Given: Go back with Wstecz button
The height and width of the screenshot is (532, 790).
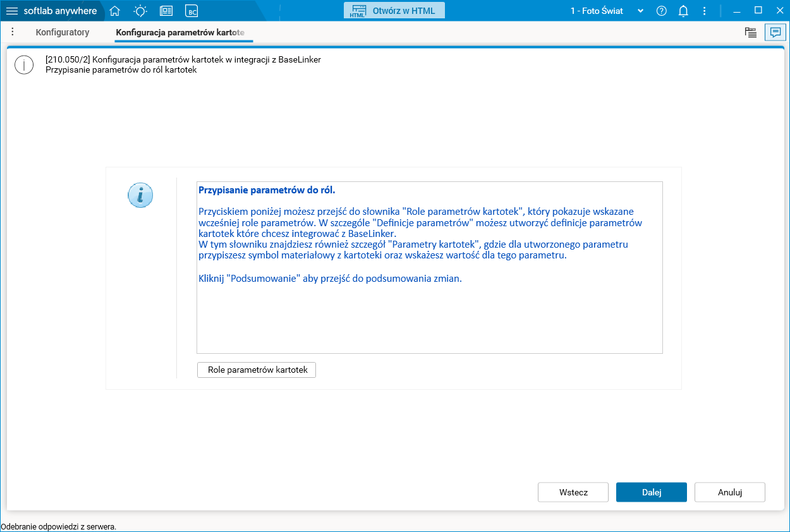Looking at the screenshot, I should click(573, 492).
